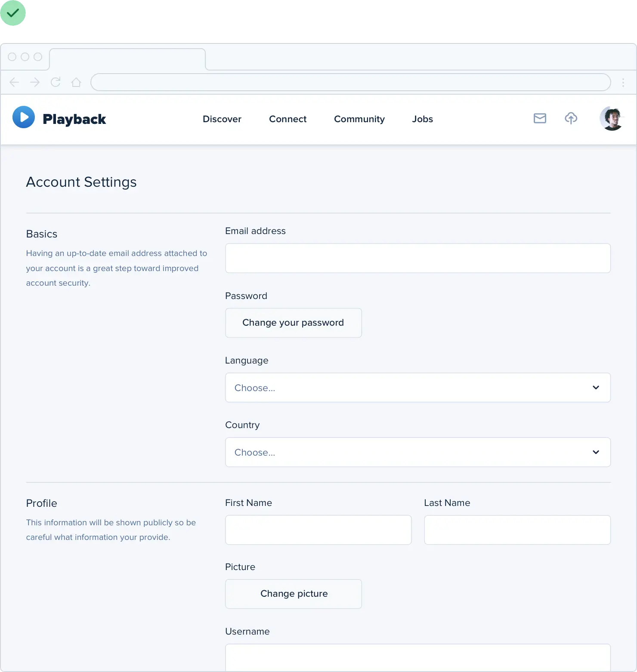Focus the Email address field
637x672 pixels.
[417, 258]
